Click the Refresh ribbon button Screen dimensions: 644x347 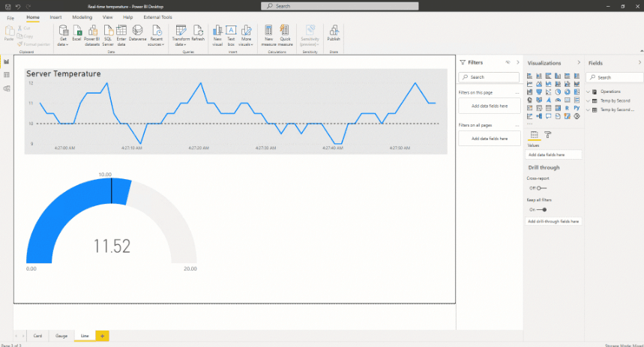coord(198,33)
